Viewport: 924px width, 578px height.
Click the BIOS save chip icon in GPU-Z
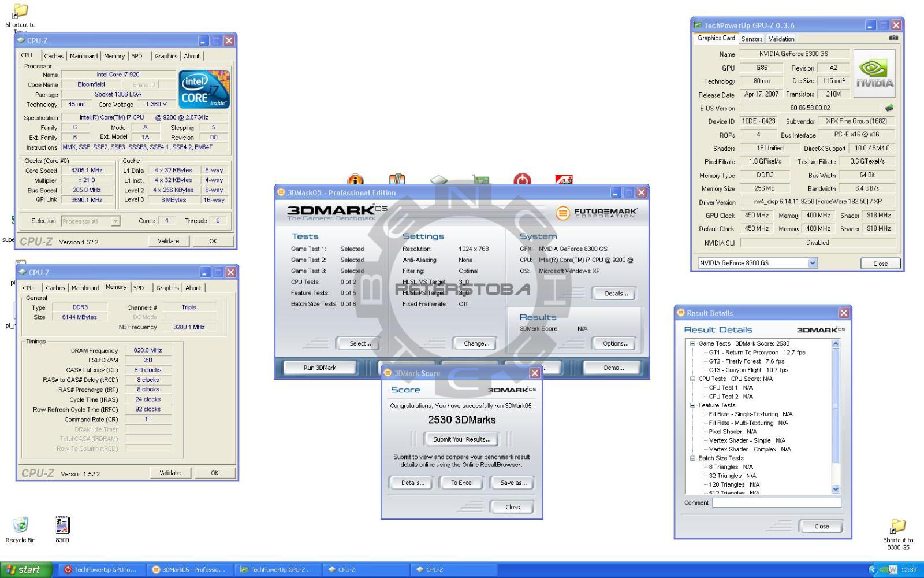click(x=889, y=108)
